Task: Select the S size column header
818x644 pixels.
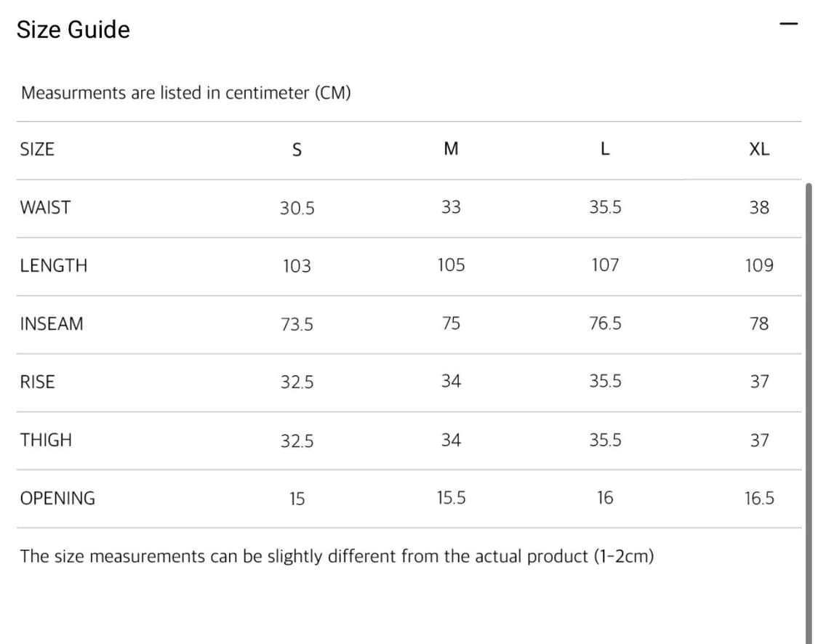Action: point(297,150)
